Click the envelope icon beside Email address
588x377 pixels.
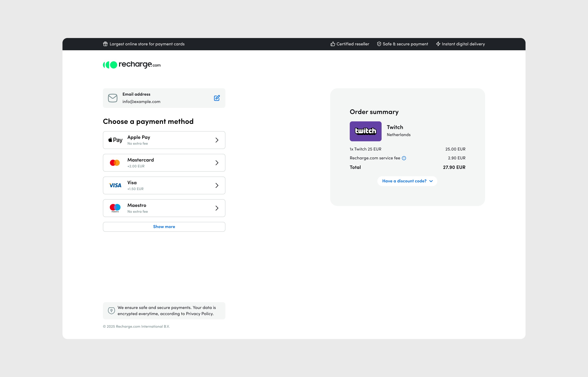click(x=112, y=98)
